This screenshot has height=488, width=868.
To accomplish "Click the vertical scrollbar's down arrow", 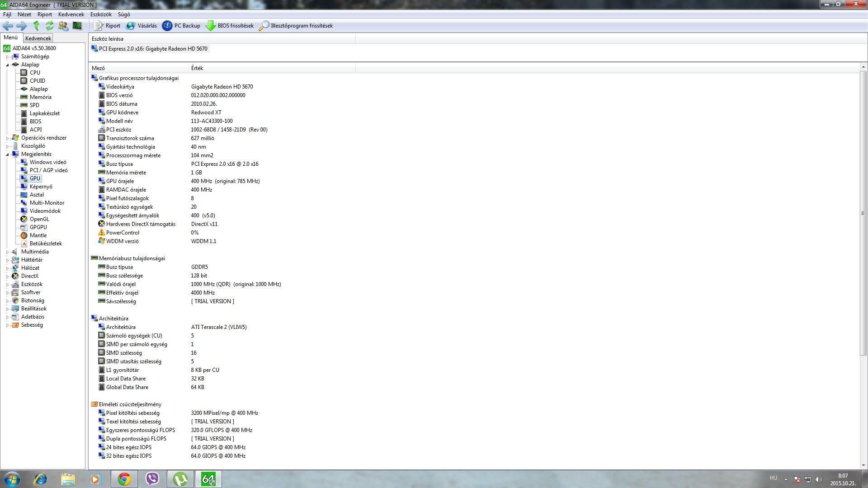I will click(x=863, y=465).
